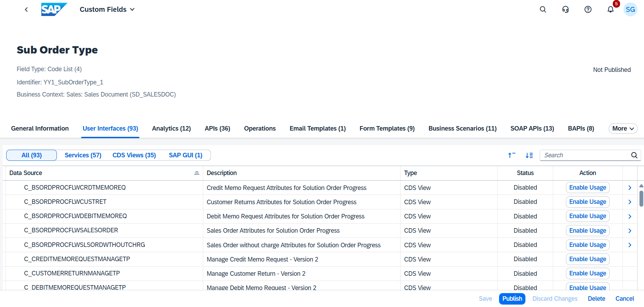This screenshot has width=644, height=307.
Task: Click the Publish button
Action: (x=512, y=299)
